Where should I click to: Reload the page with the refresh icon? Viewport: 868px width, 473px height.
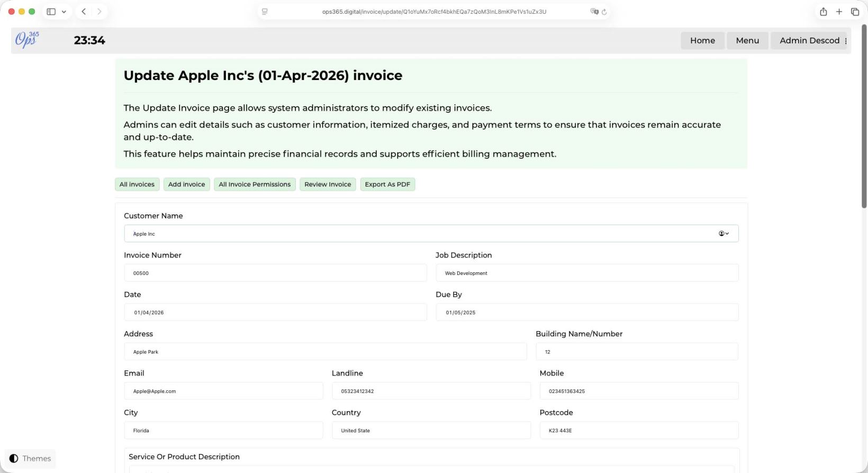(604, 12)
